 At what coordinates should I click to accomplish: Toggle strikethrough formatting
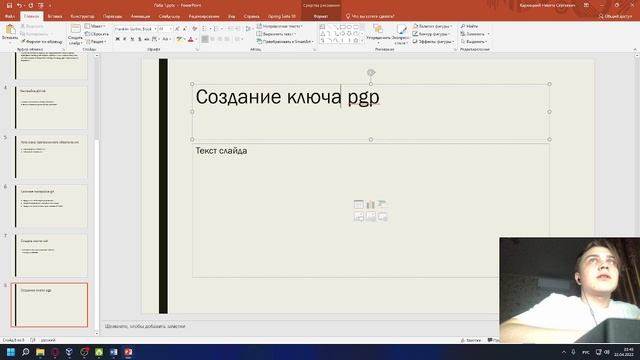(x=147, y=39)
